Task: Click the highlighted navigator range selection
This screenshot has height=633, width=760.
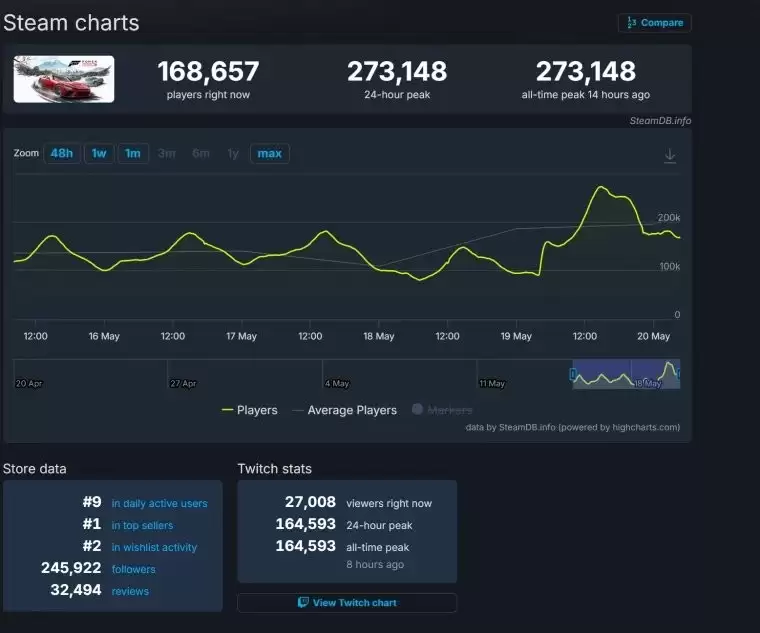Action: (x=626, y=374)
